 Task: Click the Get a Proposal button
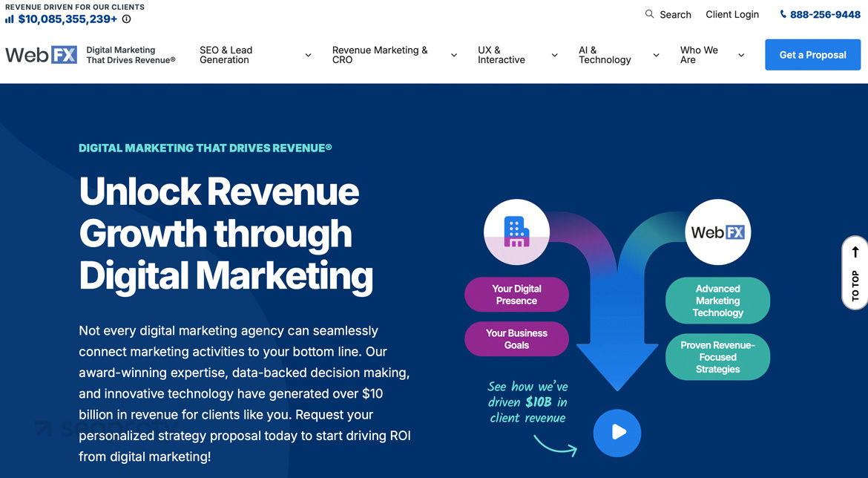[812, 55]
